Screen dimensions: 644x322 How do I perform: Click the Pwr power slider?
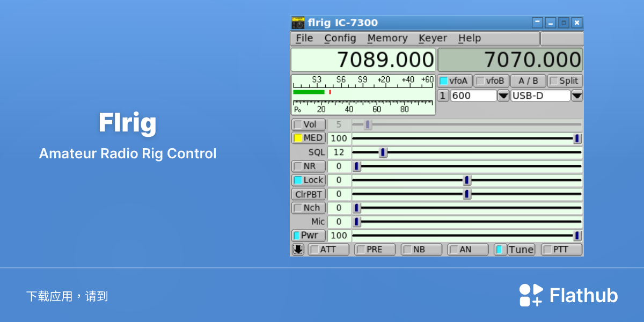[467, 236]
